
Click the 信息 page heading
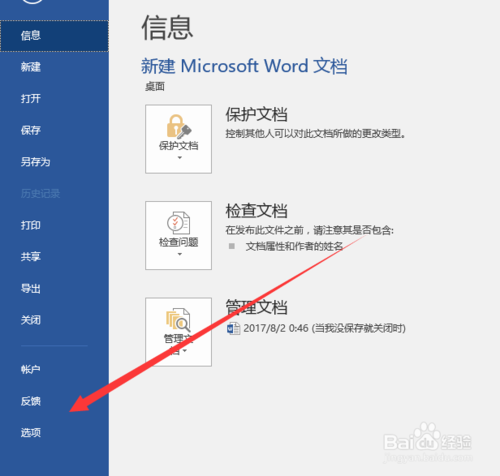point(167,28)
